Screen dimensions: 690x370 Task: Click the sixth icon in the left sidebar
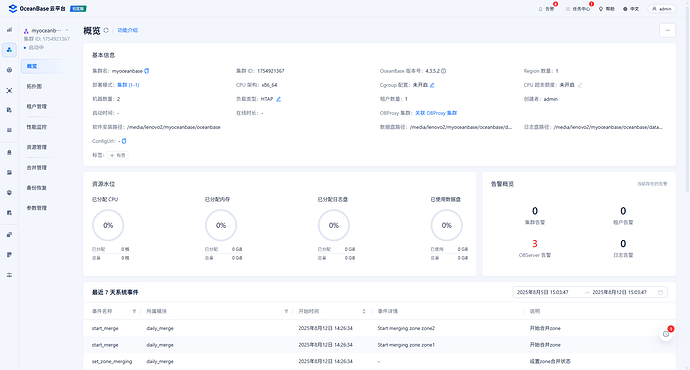coord(9,130)
